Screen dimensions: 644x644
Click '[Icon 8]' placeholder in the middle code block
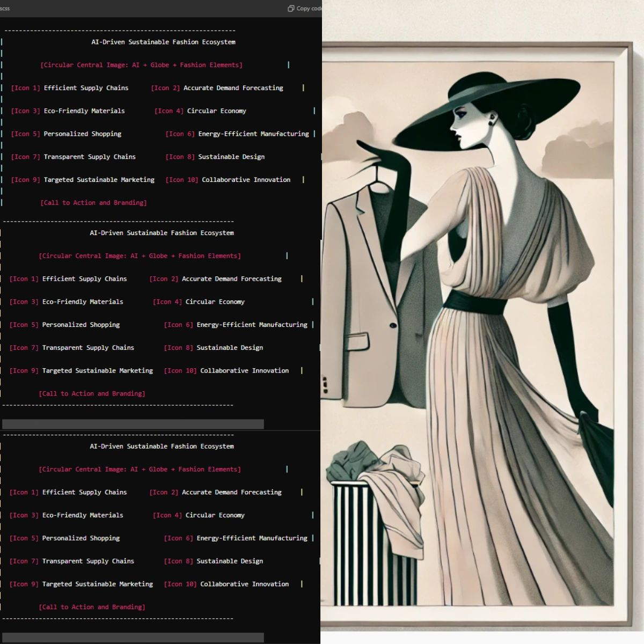tap(178, 348)
